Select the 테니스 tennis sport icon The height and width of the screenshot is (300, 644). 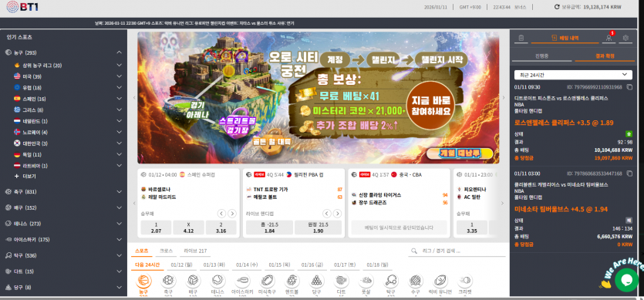pos(217,281)
